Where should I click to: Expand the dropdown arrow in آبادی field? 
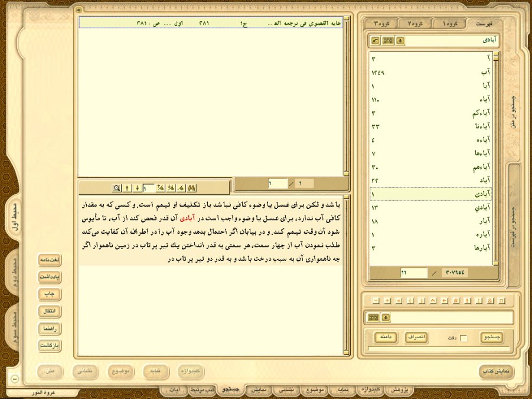400,41
